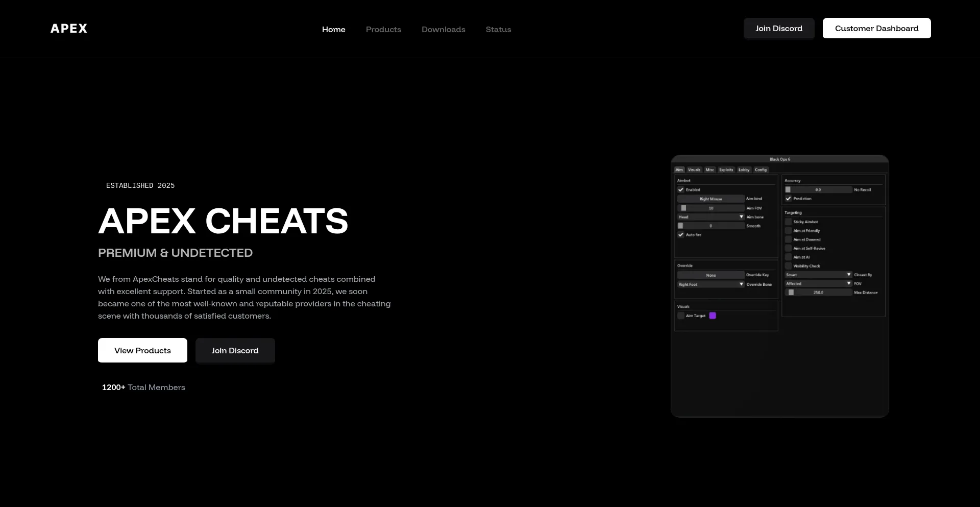
Task: Go to the Downloads page
Action: point(443,30)
